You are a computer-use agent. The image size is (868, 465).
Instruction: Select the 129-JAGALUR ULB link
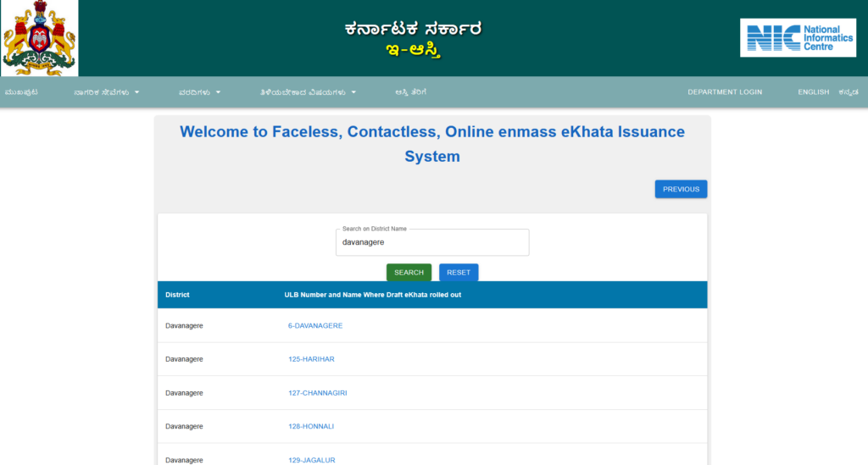click(312, 459)
